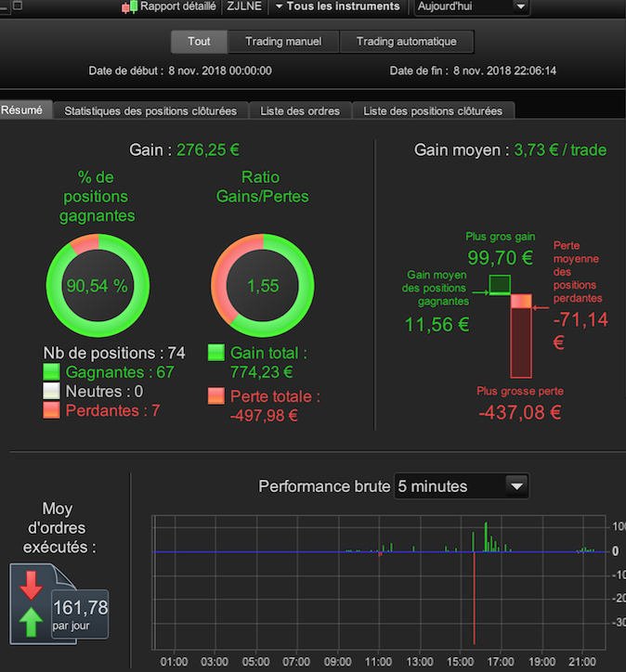Viewport: 626px width, 672px height.
Task: Click the window restore icon at top left
Action: click(x=18, y=6)
